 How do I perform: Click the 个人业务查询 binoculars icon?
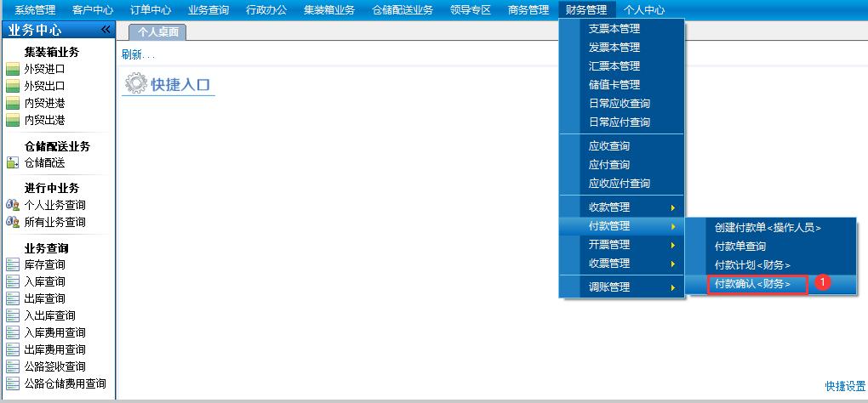point(12,205)
